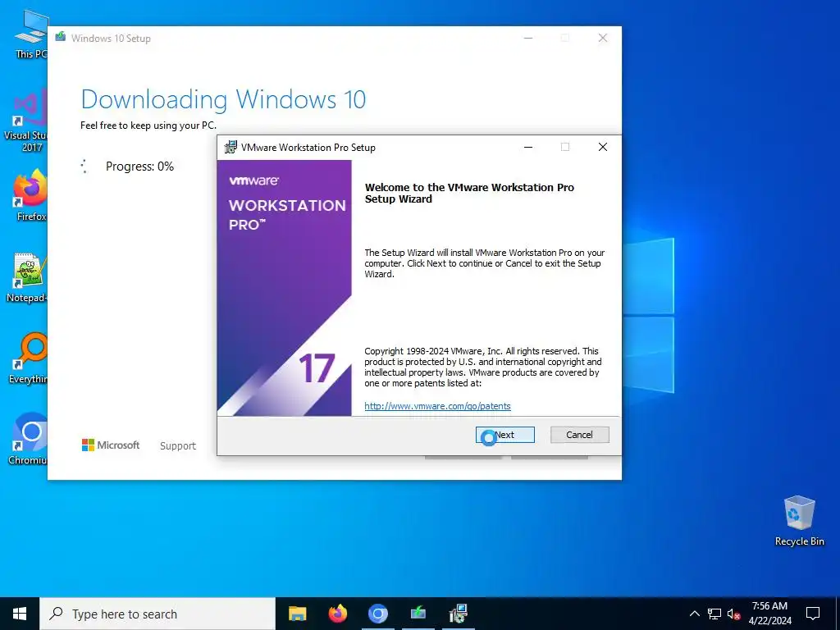Select the Visual Studio 2017 desktop shortcut
This screenshot has width=840, height=630.
pos(25,121)
